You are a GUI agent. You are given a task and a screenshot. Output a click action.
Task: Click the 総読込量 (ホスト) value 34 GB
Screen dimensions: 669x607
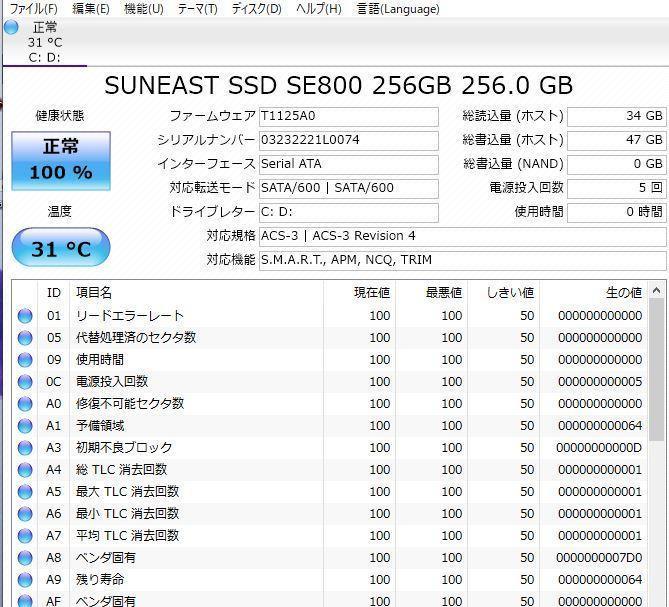[x=617, y=116]
